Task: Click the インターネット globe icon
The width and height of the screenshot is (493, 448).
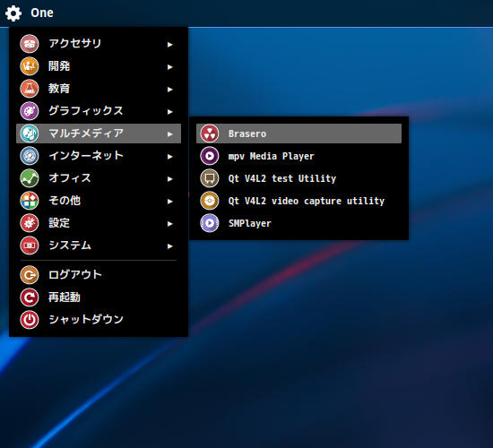Action: (30, 156)
